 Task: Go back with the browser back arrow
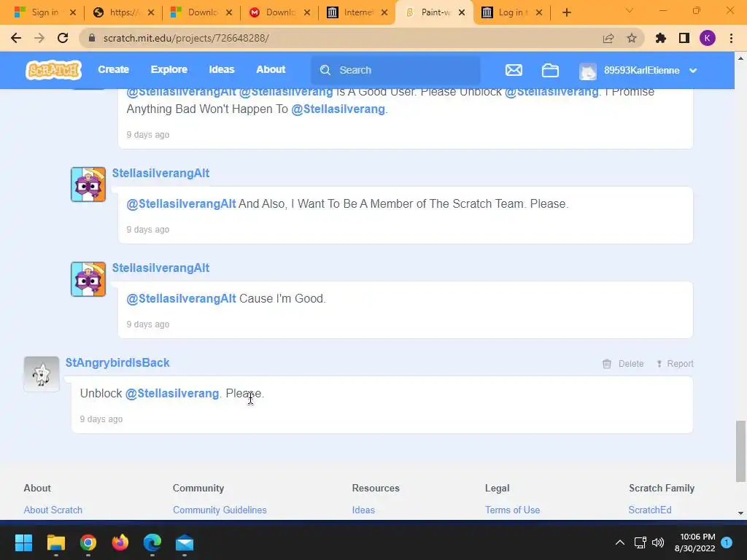click(x=16, y=38)
